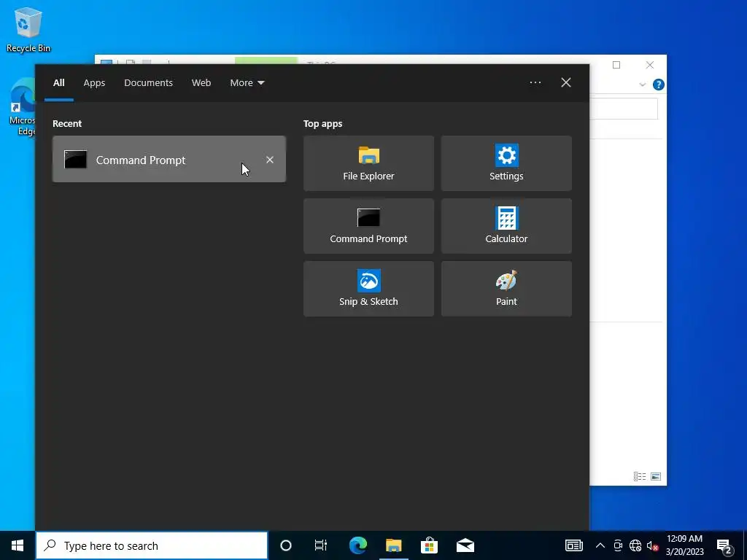The image size is (747, 560).
Task: Switch to the Apps search tab
Action: point(94,83)
